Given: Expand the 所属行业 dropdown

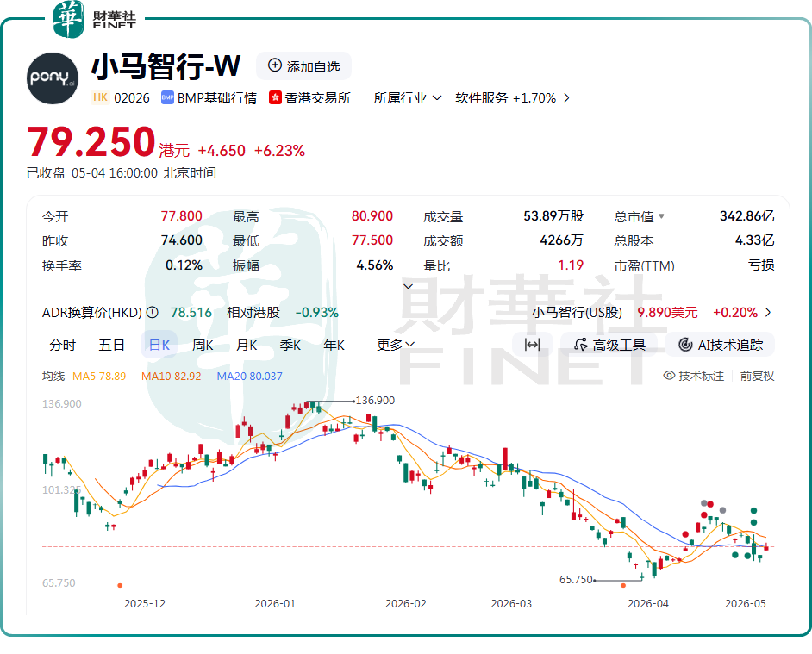Looking at the screenshot, I should (x=408, y=98).
